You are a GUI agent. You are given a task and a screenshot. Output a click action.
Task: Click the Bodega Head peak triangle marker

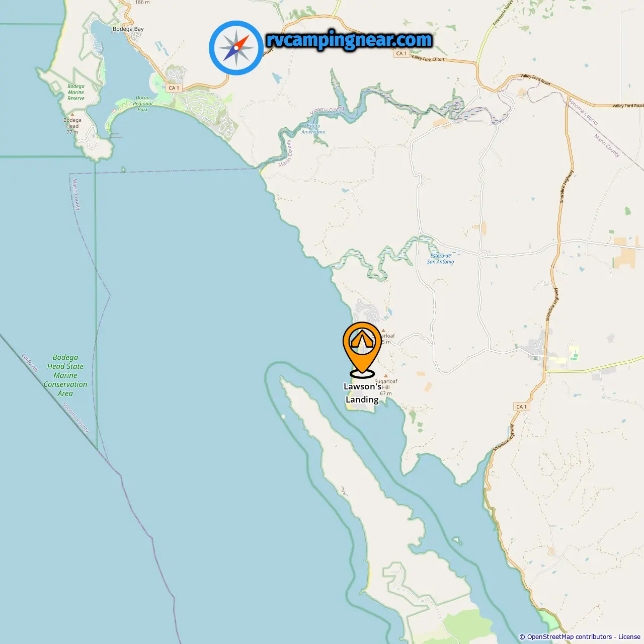[72, 115]
